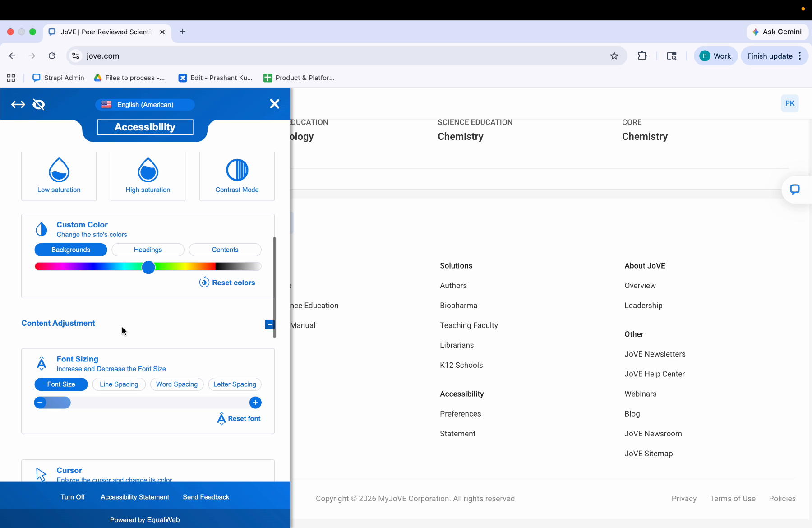Click the Custom Color half-drop icon
This screenshot has width=812, height=528.
pyautogui.click(x=42, y=229)
